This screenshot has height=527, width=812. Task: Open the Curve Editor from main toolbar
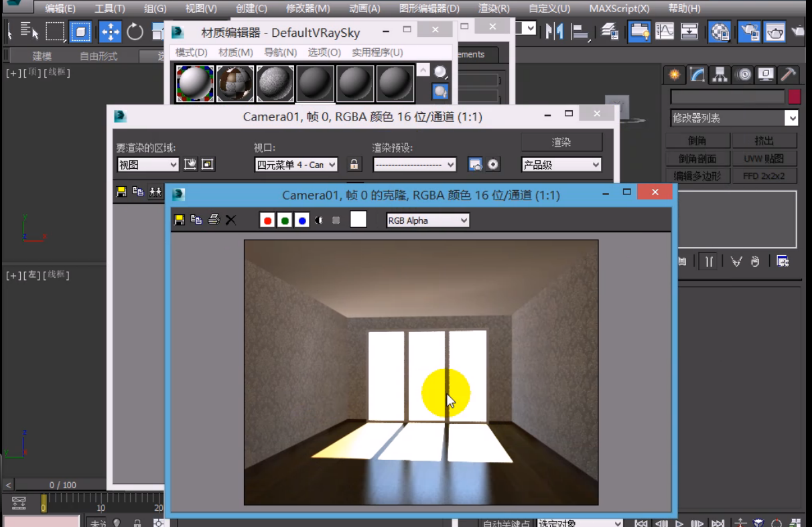click(x=665, y=31)
